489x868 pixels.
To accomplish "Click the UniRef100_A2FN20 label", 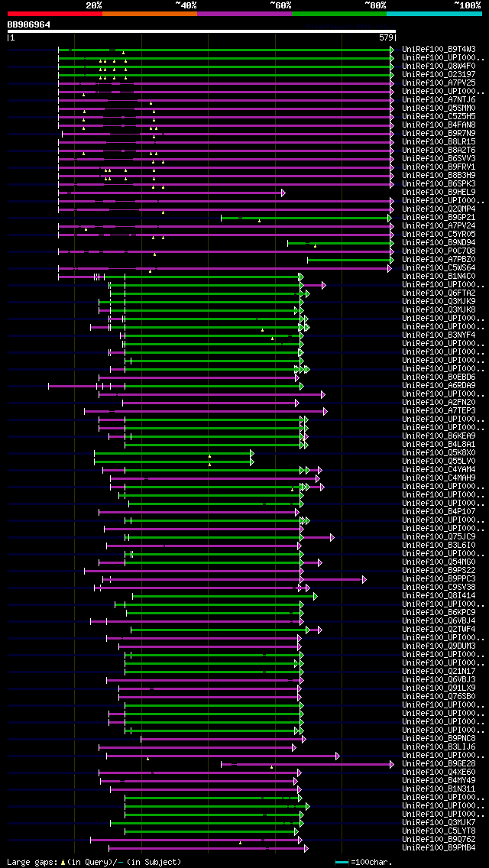I will (x=439, y=403).
